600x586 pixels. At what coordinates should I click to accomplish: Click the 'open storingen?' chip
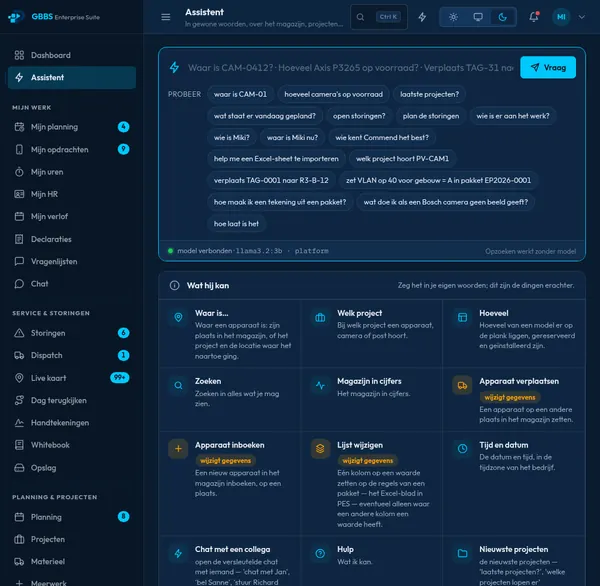point(359,116)
